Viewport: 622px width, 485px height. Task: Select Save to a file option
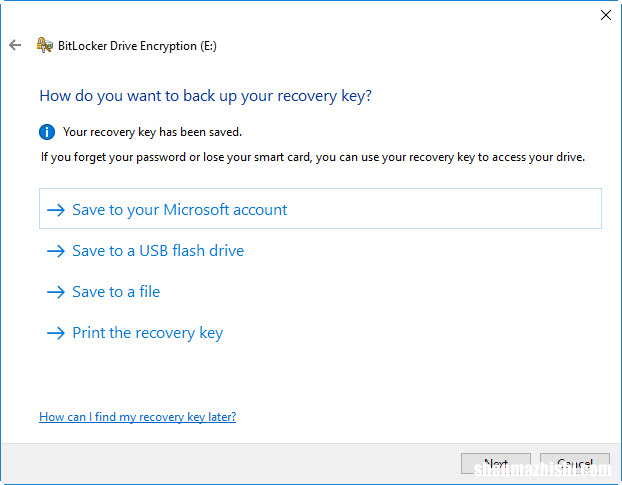(116, 292)
